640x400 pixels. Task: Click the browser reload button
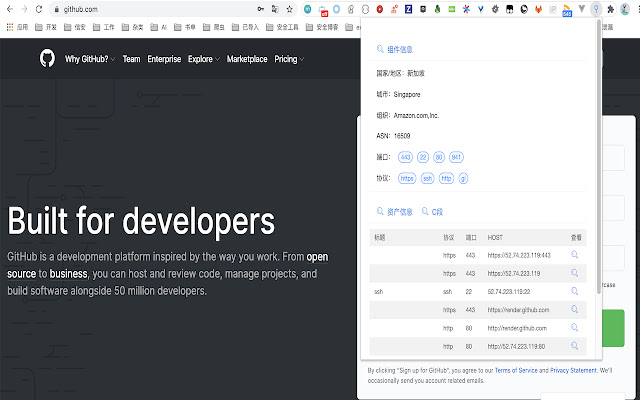coord(39,8)
